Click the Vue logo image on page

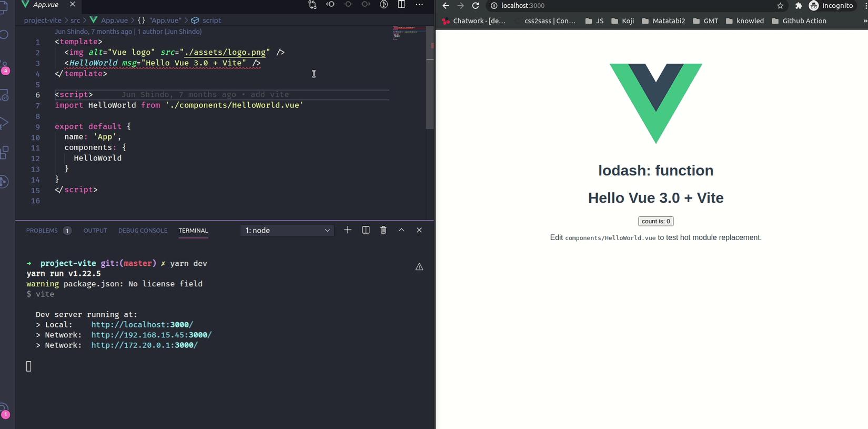[655, 104]
